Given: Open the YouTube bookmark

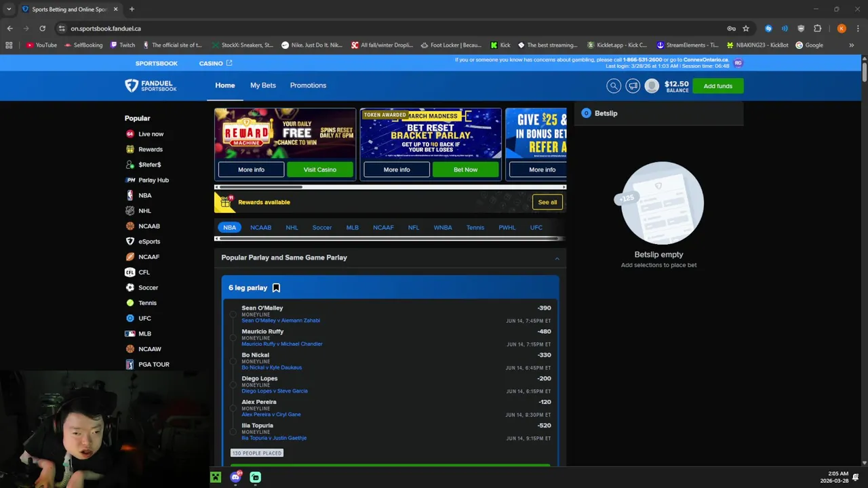Looking at the screenshot, I should click(x=41, y=45).
